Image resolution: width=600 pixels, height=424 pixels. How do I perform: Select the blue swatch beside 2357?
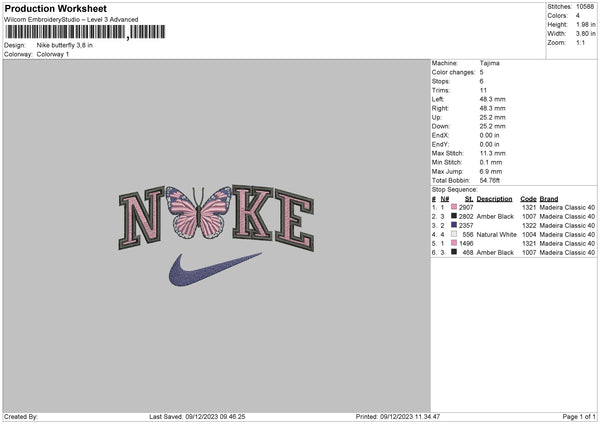454,225
